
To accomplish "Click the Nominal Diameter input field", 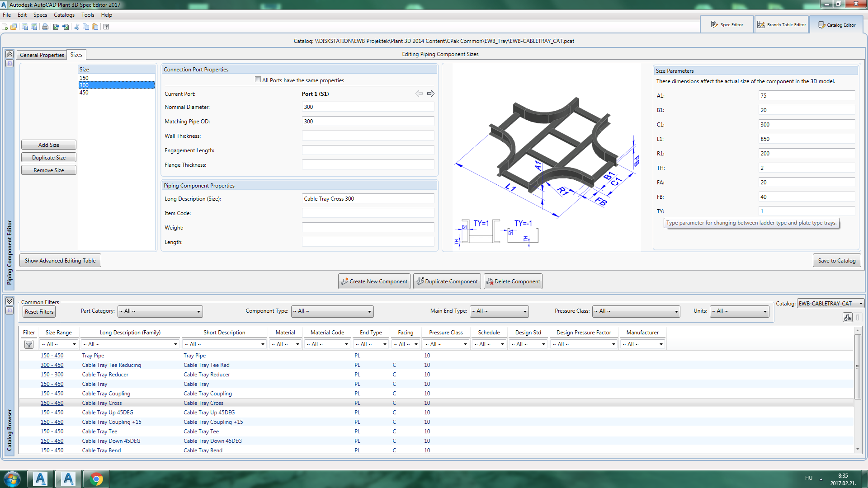I will point(368,107).
